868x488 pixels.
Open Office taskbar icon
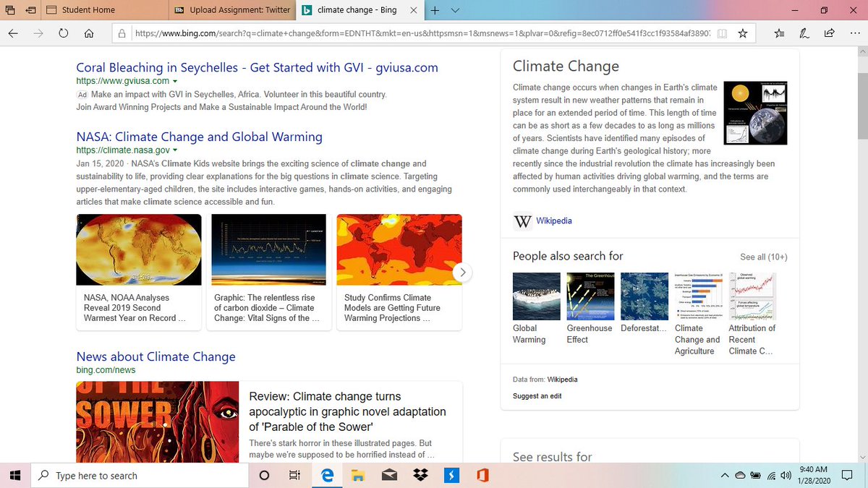pyautogui.click(x=482, y=475)
